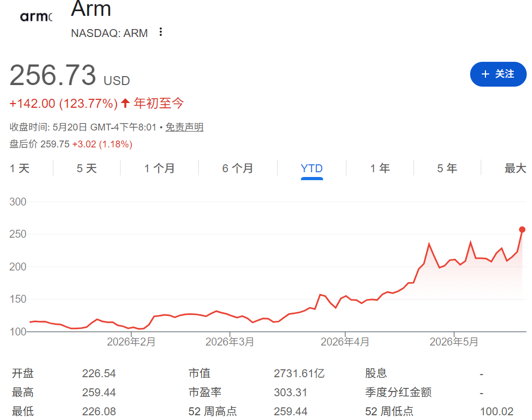Click the NASDAQ: ARM ticker text
This screenshot has width=532, height=420.
click(109, 33)
